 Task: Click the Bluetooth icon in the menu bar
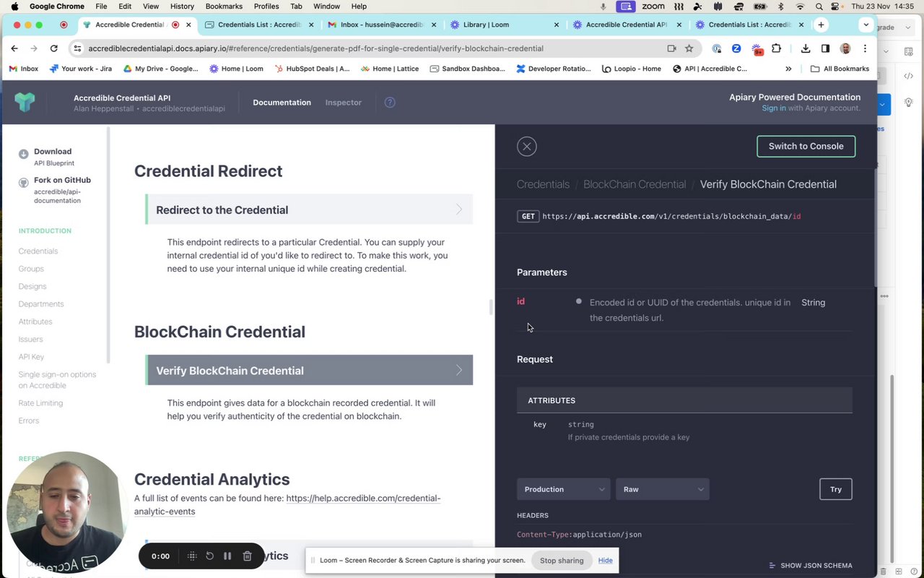pyautogui.click(x=780, y=7)
